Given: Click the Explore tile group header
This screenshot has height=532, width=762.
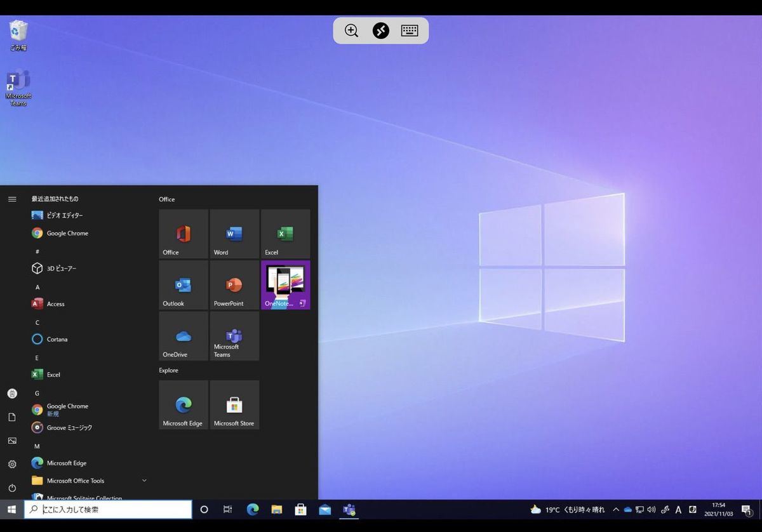Looking at the screenshot, I should pos(168,370).
